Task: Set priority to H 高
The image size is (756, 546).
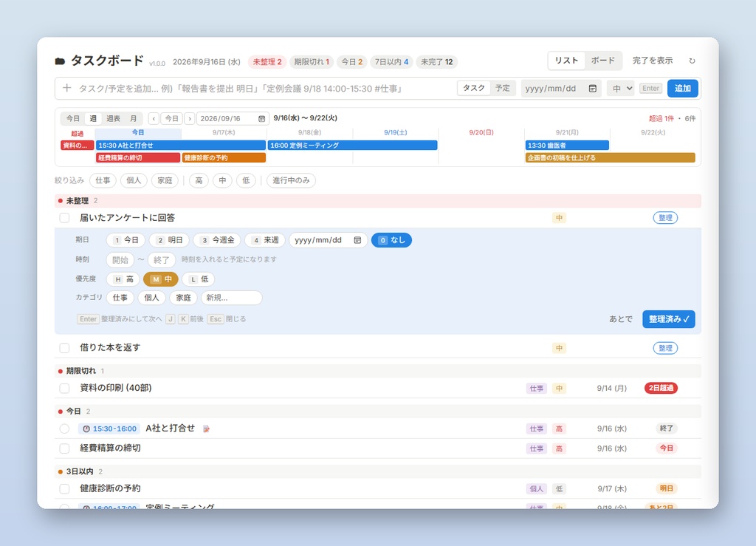Action: (x=123, y=279)
